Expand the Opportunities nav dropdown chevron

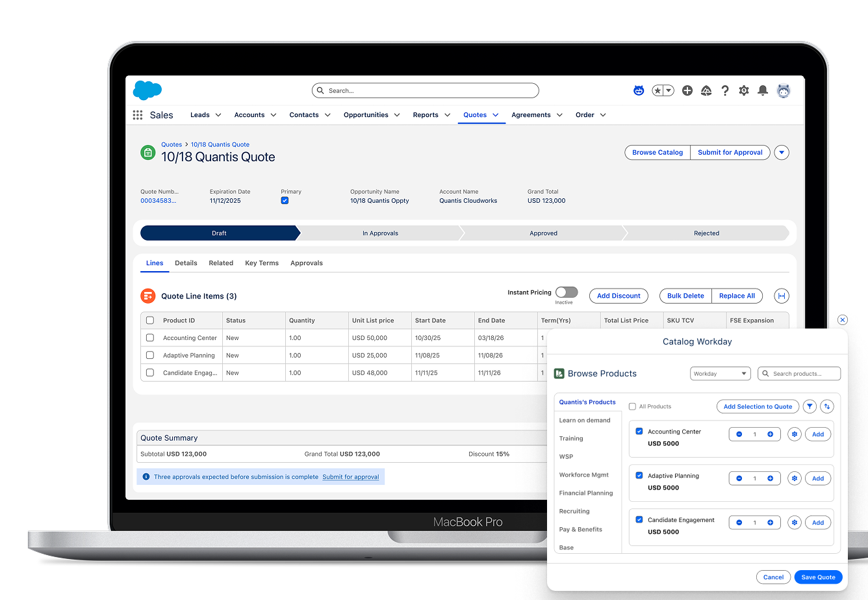click(397, 115)
